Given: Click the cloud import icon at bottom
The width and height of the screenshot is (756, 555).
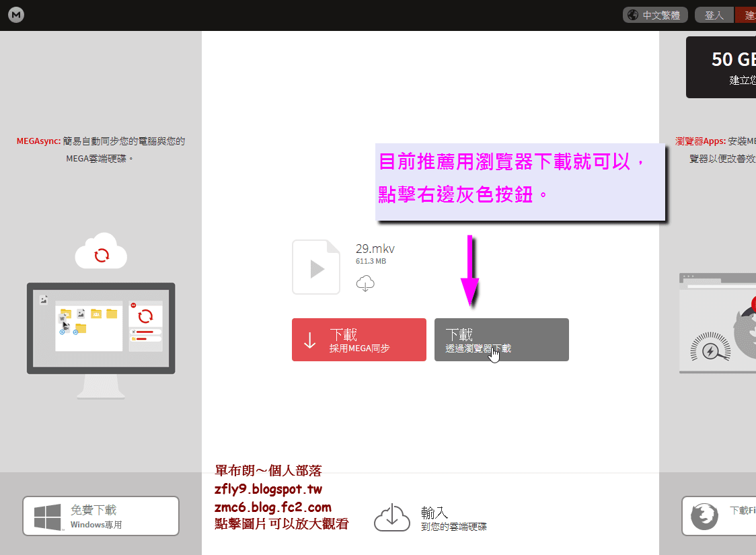Looking at the screenshot, I should tap(392, 519).
